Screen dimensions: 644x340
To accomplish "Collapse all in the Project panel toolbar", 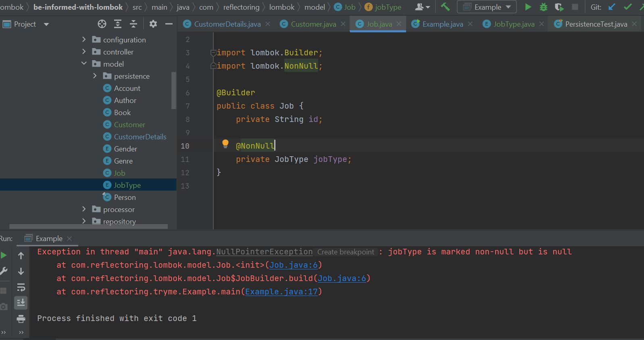I will 133,24.
